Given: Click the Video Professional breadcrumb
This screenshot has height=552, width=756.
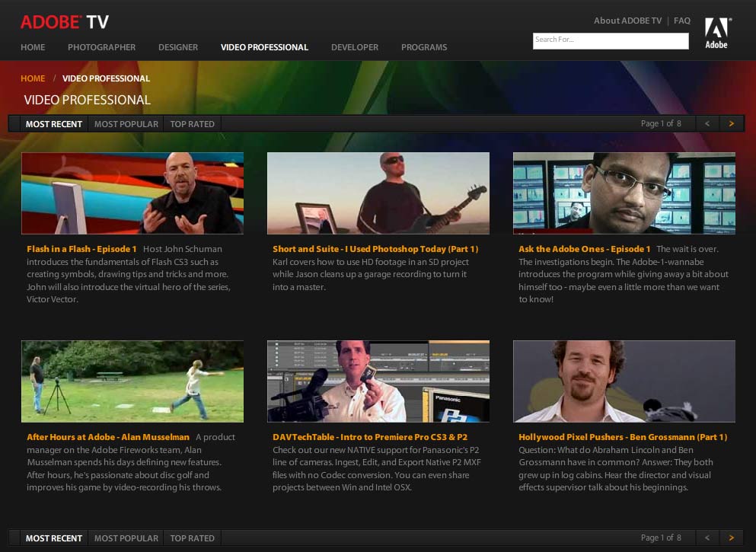Looking at the screenshot, I should click(106, 78).
